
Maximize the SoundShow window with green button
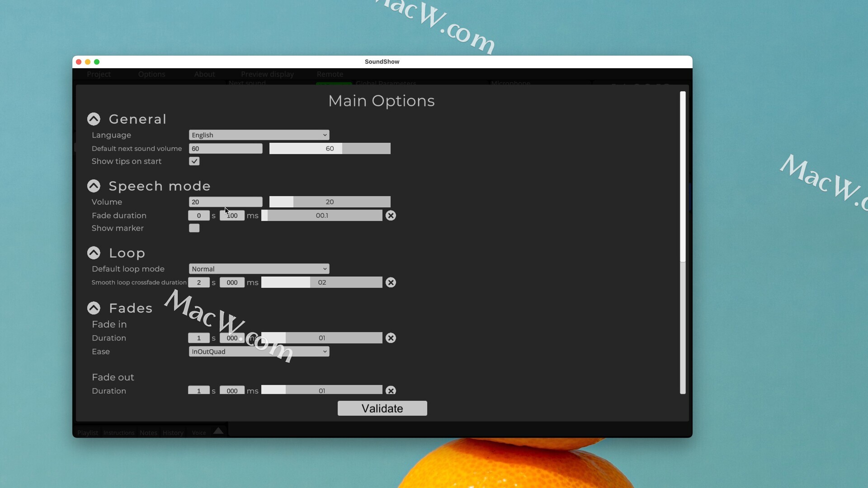pyautogui.click(x=97, y=62)
